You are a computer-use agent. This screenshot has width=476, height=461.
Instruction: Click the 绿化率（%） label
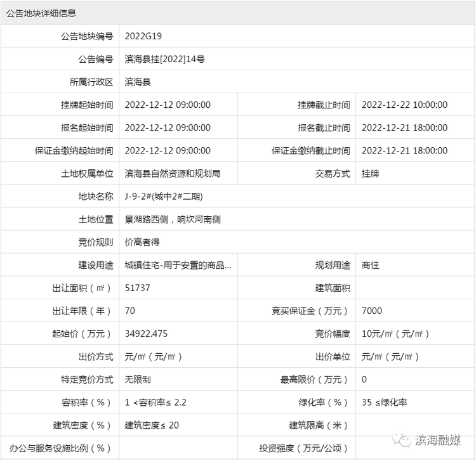[324, 403]
